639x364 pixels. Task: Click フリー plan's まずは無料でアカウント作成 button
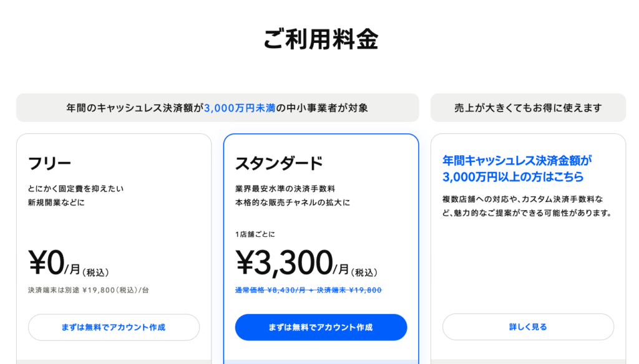[114, 327]
